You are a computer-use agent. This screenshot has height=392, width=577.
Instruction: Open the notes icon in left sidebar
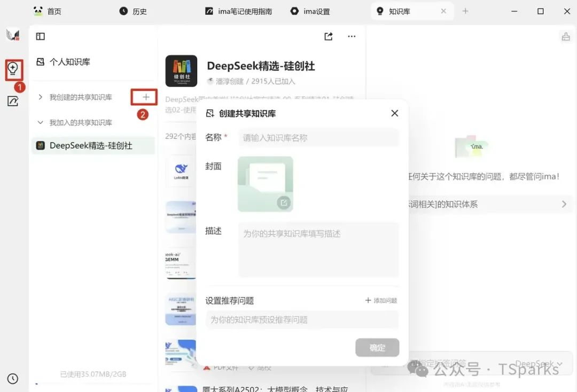13,101
